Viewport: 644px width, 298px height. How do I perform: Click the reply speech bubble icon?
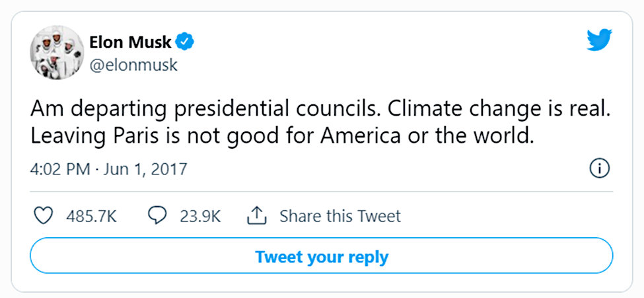coord(157,216)
